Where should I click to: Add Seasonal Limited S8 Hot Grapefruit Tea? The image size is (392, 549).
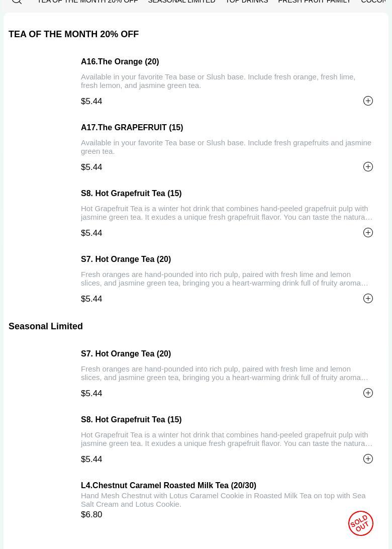368,459
